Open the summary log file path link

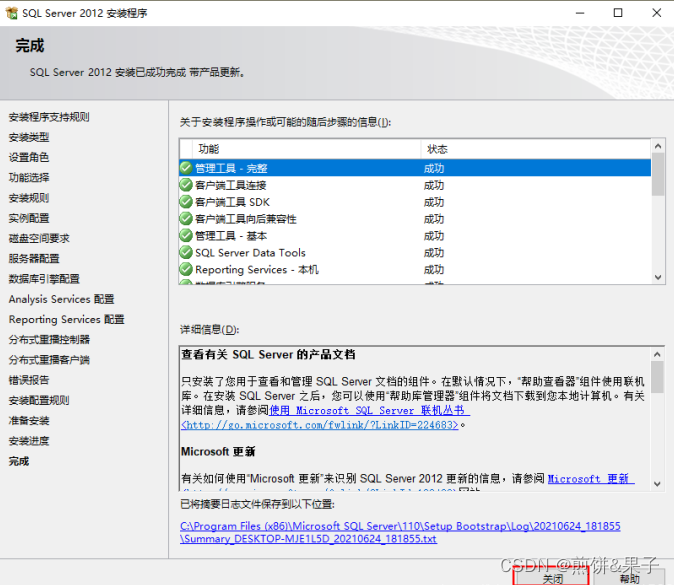pos(400,532)
